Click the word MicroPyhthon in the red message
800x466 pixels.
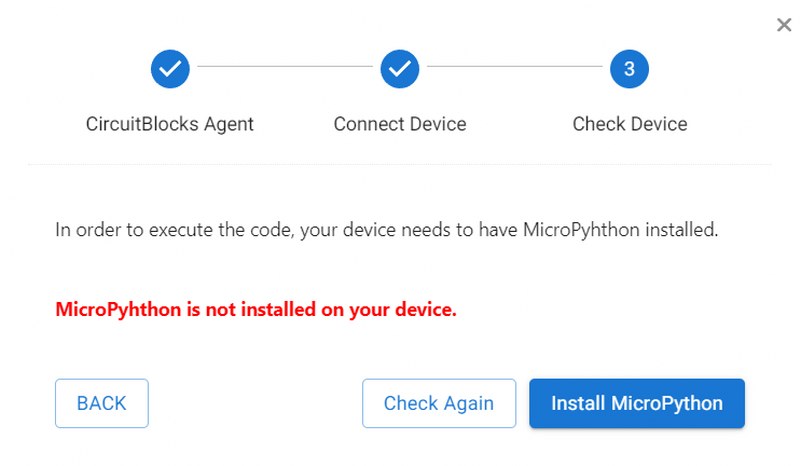(x=118, y=310)
